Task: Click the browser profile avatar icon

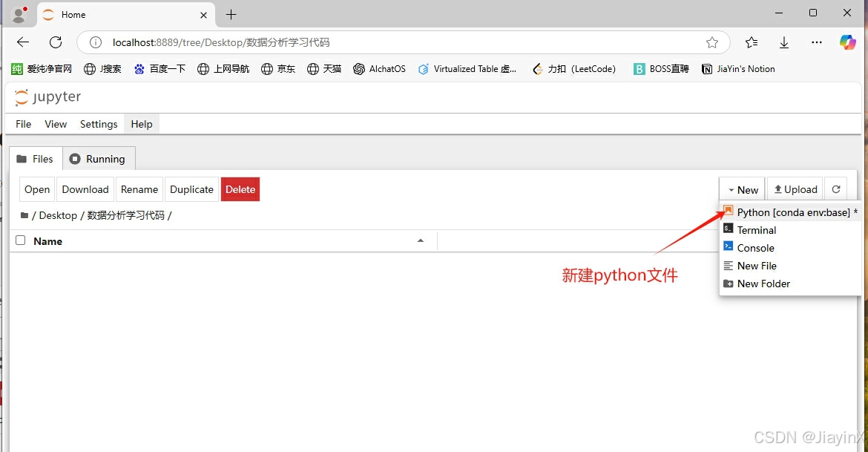Action: 19,15
